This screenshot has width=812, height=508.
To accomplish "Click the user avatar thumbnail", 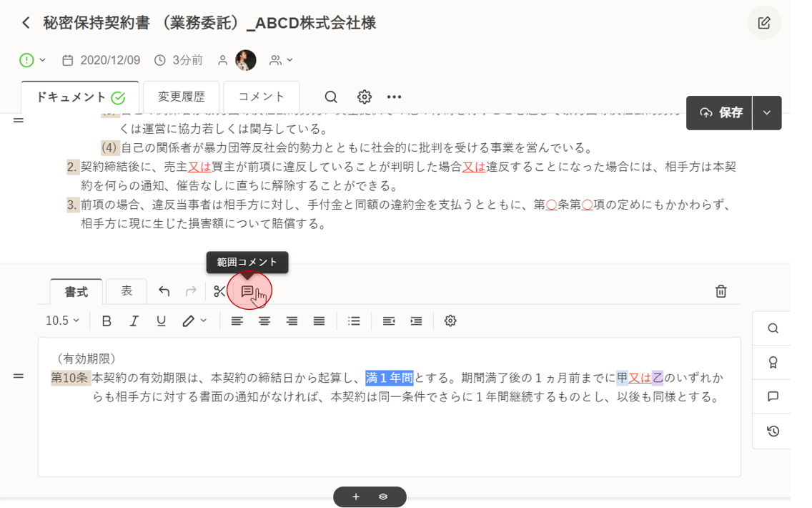I will point(246,60).
